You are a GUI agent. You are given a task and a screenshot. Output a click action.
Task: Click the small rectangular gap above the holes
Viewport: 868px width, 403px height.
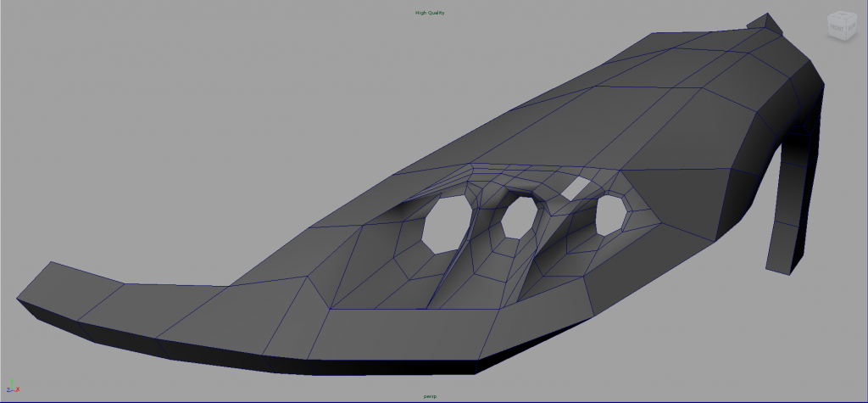point(576,188)
